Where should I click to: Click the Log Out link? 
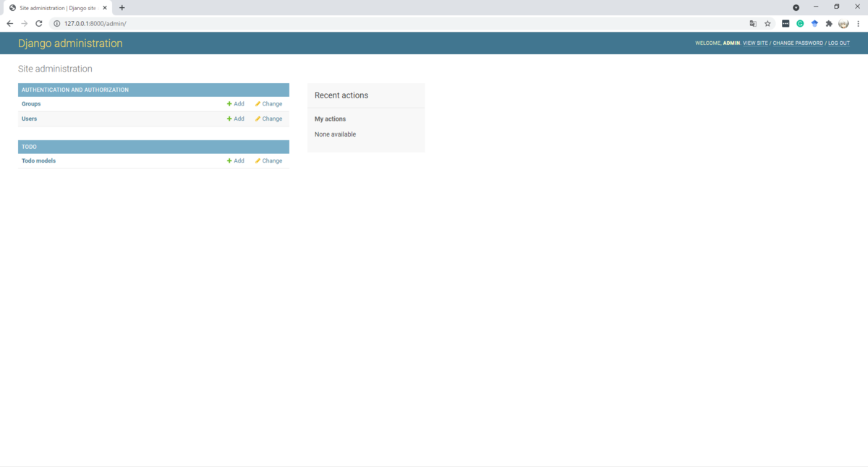(839, 43)
